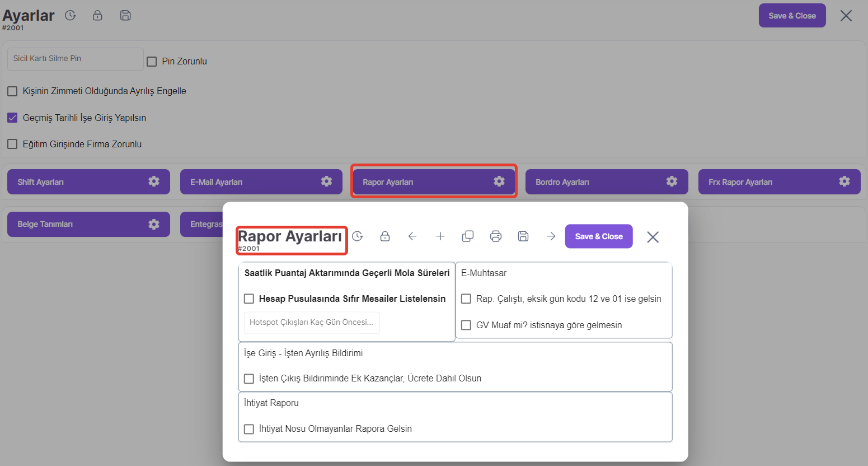This screenshot has width=868, height=466.
Task: Click the lock icon beside Ayarlar title
Action: point(97,16)
